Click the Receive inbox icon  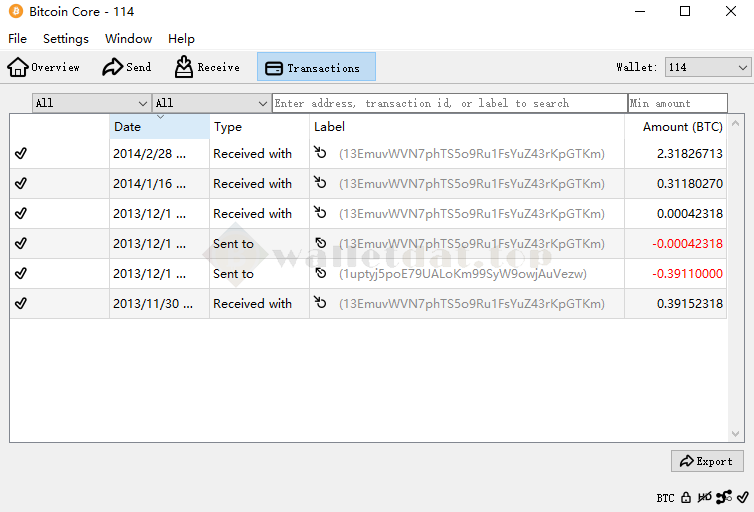pos(184,67)
